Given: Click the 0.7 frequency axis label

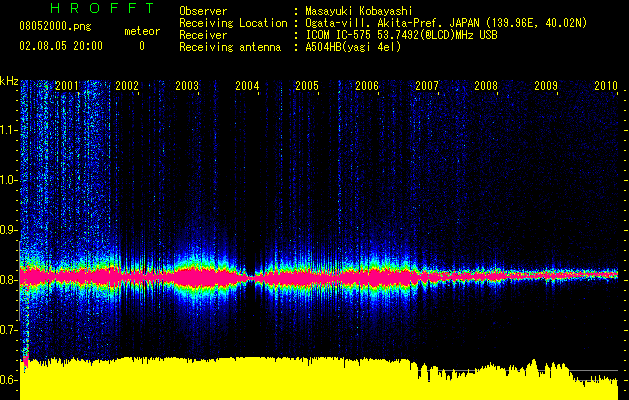Looking at the screenshot, I should pos(9,330).
